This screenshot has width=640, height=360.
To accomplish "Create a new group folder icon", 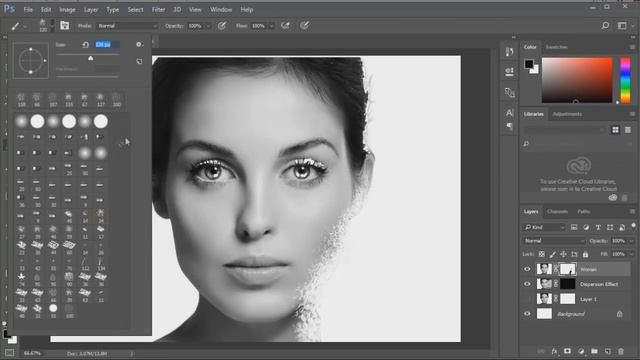I will click(594, 351).
